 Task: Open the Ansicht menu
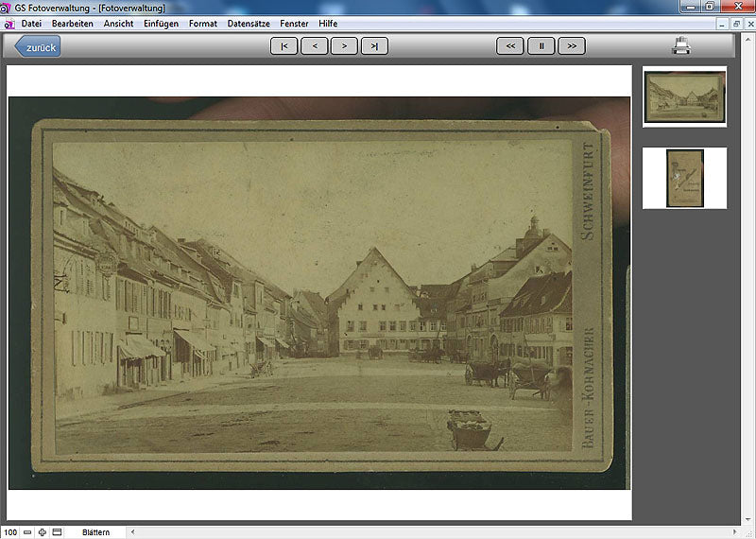[x=118, y=23]
